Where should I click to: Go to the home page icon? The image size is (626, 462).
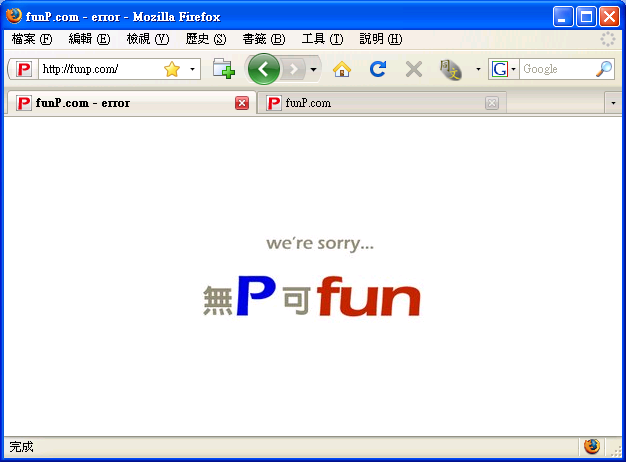[x=342, y=69]
